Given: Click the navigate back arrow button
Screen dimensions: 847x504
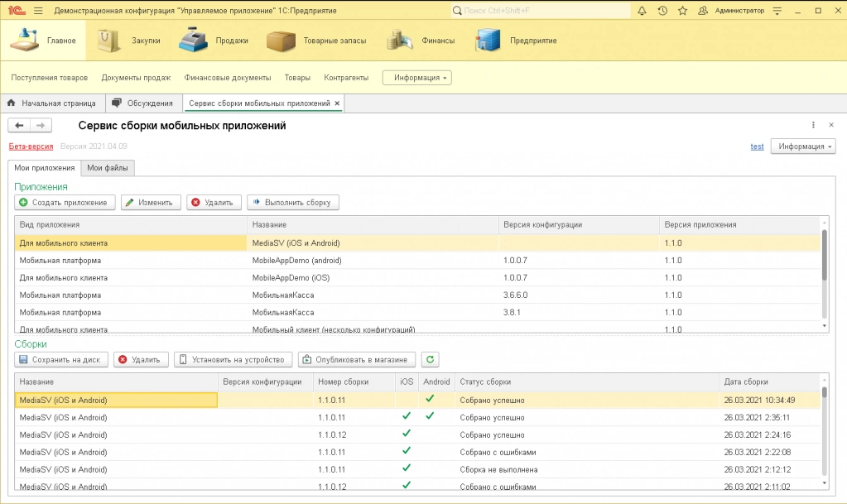Looking at the screenshot, I should click(19, 125).
